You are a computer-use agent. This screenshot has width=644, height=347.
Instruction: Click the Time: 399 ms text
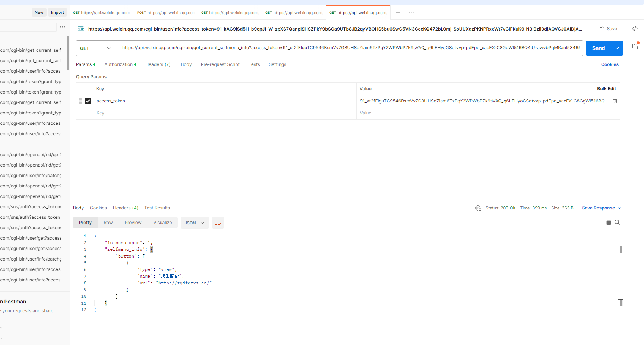[533, 208]
